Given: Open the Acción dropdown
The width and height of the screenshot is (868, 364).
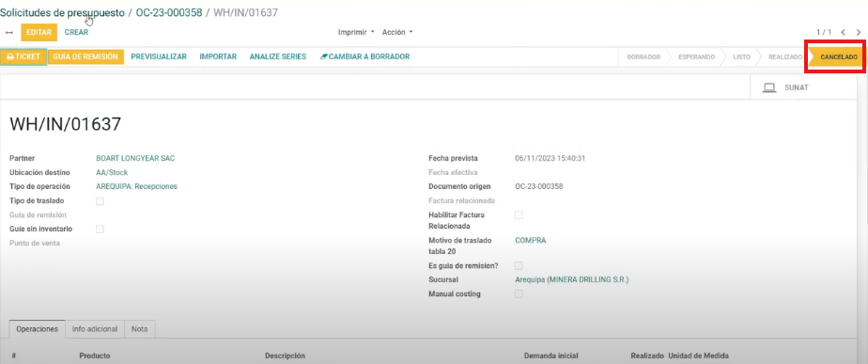Looking at the screenshot, I should tap(397, 33).
